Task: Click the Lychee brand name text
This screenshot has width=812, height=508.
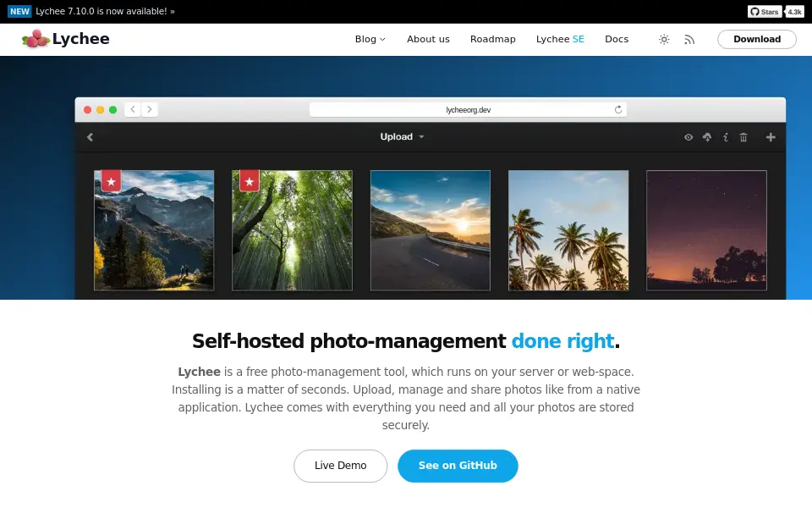Action: tap(81, 39)
